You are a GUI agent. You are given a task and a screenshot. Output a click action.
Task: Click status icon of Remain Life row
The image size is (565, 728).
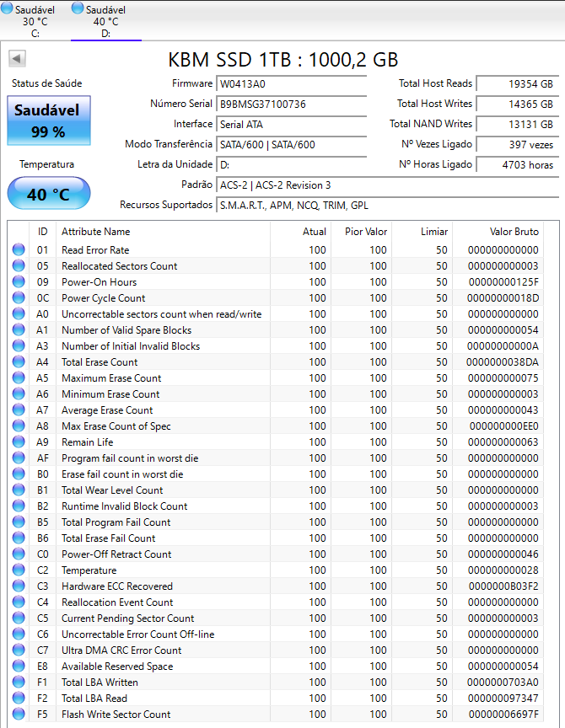pos(19,442)
